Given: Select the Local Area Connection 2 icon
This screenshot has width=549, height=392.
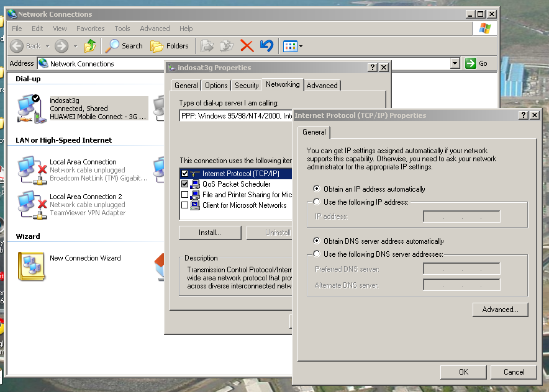Looking at the screenshot, I should point(32,205).
